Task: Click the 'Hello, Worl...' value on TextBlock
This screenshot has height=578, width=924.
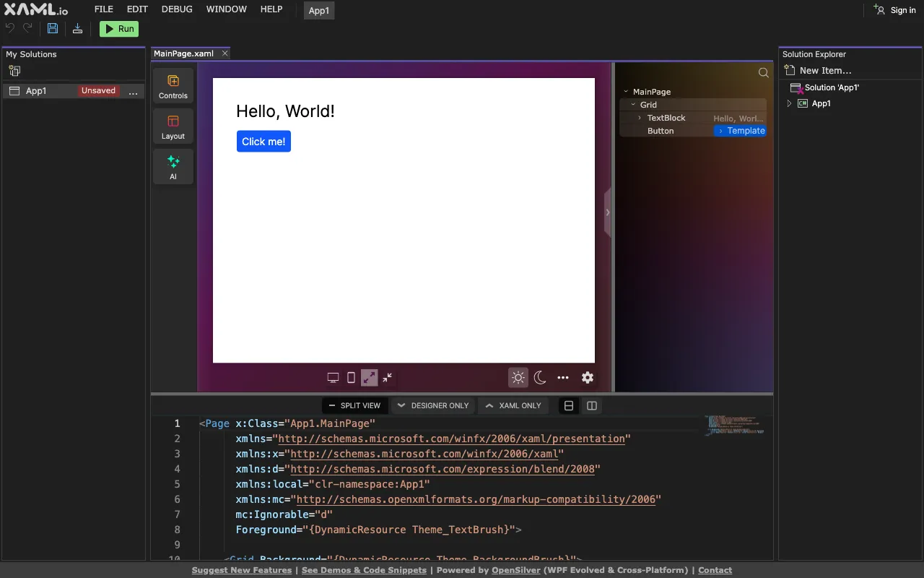Action: (738, 118)
